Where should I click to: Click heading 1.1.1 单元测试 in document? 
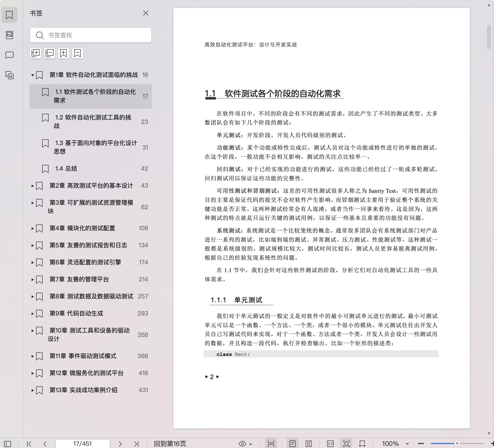[236, 300]
